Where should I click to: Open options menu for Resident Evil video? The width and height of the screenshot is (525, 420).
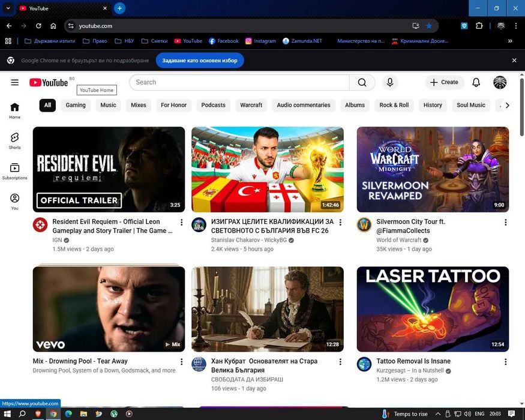[182, 223]
